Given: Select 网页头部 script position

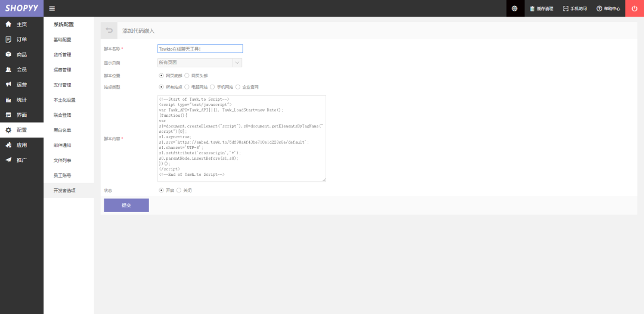Looking at the screenshot, I should 187,76.
